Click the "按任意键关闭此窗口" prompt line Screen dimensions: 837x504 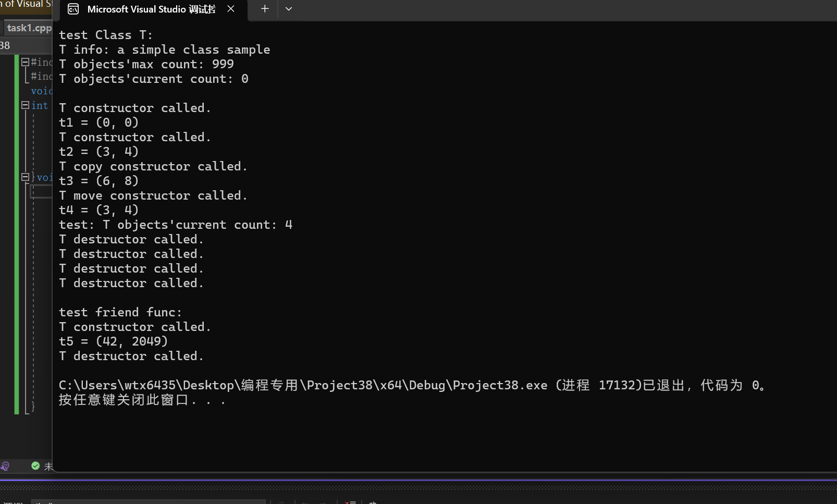pyautogui.click(x=142, y=400)
